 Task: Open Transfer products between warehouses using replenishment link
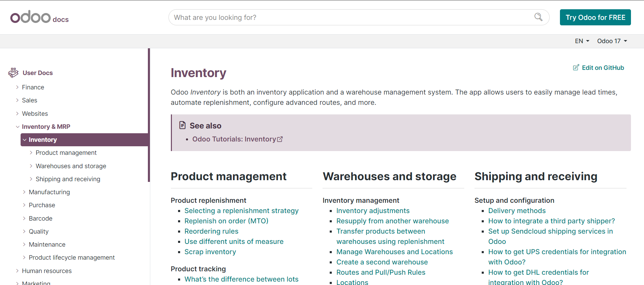pyautogui.click(x=390, y=236)
